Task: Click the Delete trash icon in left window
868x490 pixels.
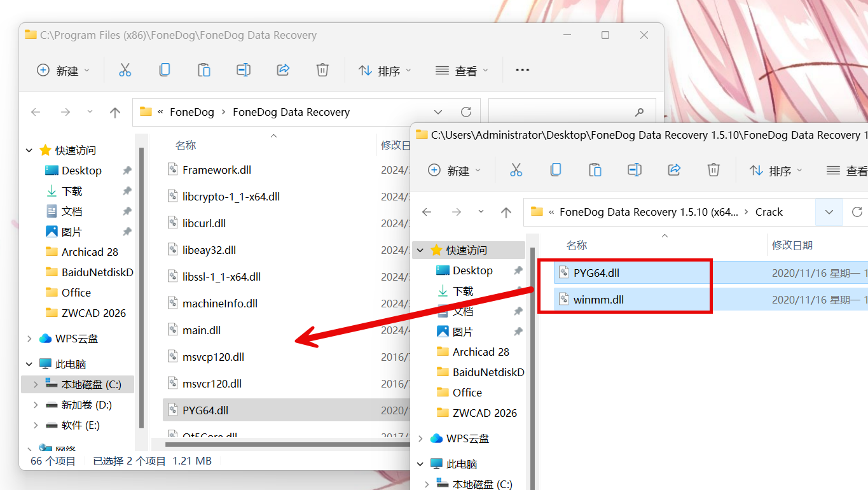Action: click(x=322, y=70)
